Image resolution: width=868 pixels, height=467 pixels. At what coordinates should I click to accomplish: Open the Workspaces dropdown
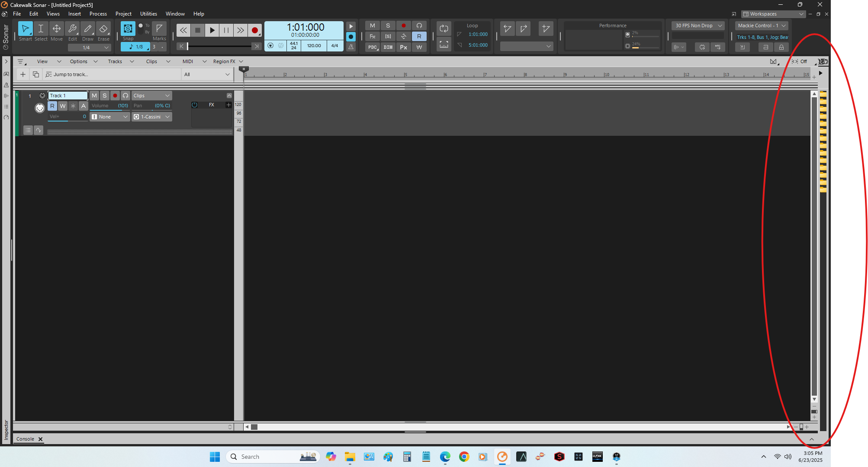pyautogui.click(x=773, y=14)
